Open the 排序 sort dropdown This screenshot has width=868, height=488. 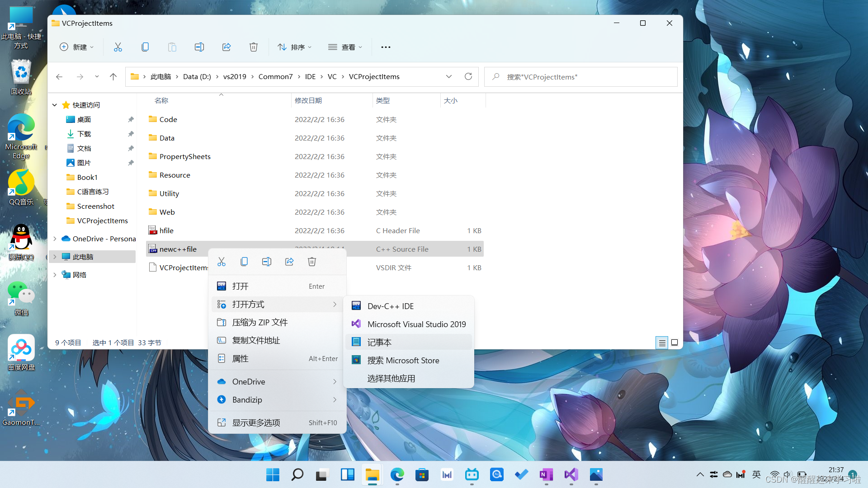click(294, 47)
